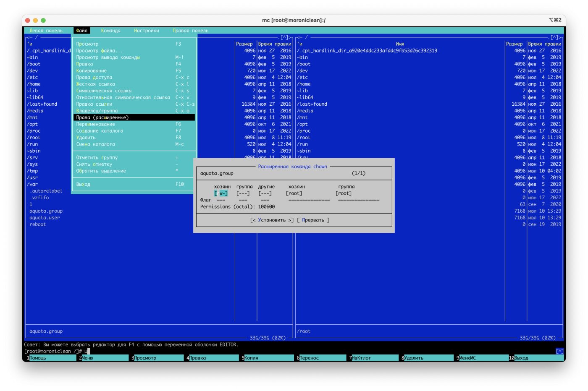The width and height of the screenshot is (588, 391).
Task: Select Копирование menu entry
Action: pyautogui.click(x=134, y=71)
